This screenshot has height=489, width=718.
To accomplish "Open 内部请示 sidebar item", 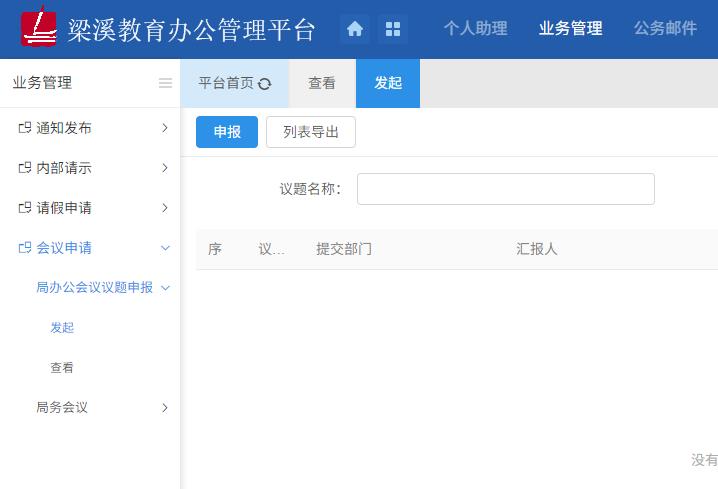I will click(x=64, y=168).
